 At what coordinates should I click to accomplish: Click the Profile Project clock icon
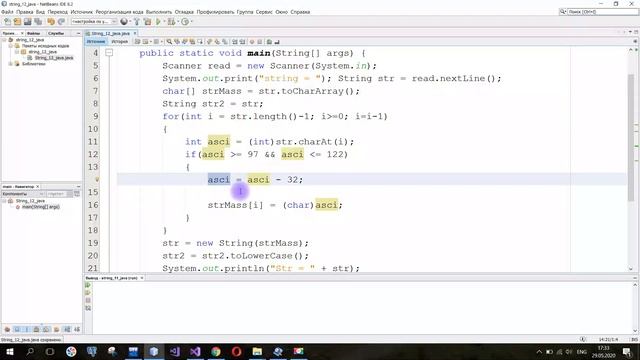pyautogui.click(x=184, y=22)
